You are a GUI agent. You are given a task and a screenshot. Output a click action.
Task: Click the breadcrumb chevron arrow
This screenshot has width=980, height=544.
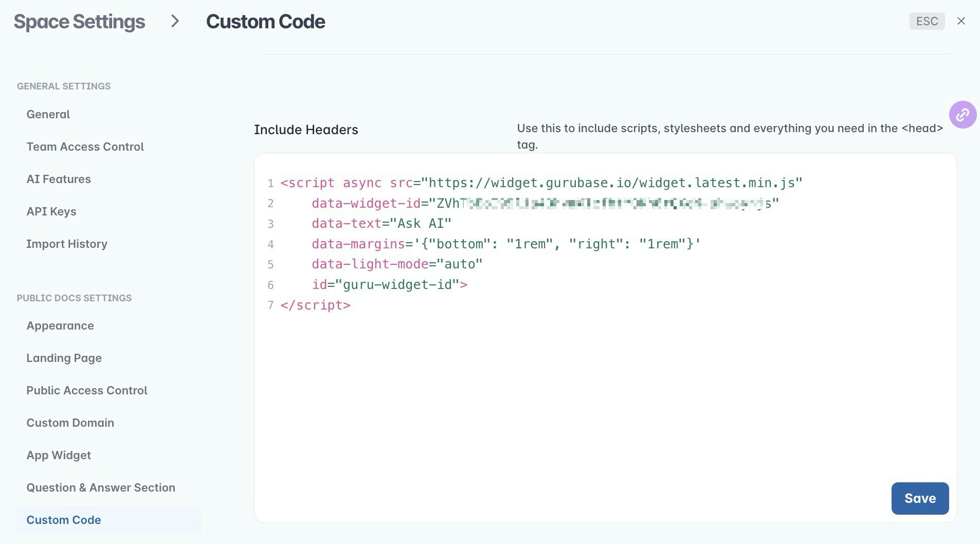175,21
